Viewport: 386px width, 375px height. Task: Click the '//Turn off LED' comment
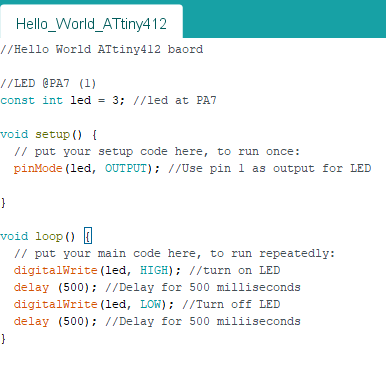pyautogui.click(x=231, y=304)
